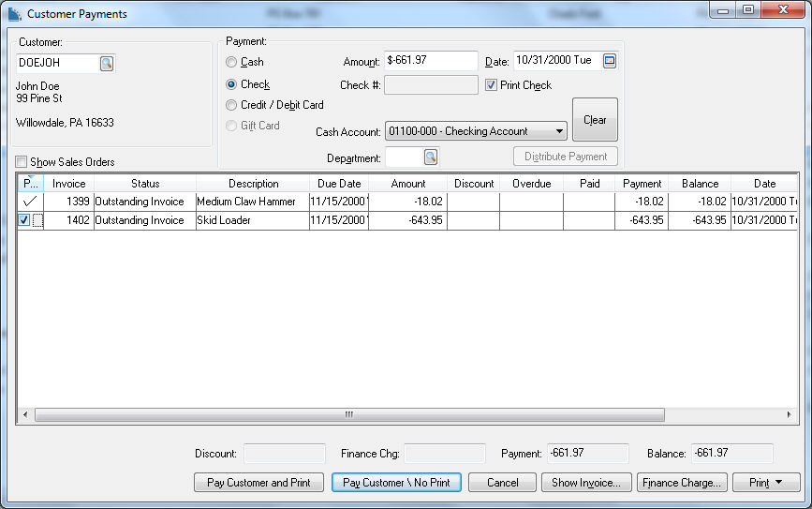This screenshot has width=812, height=509.
Task: Open the Print button dropdown menu
Action: (x=766, y=483)
